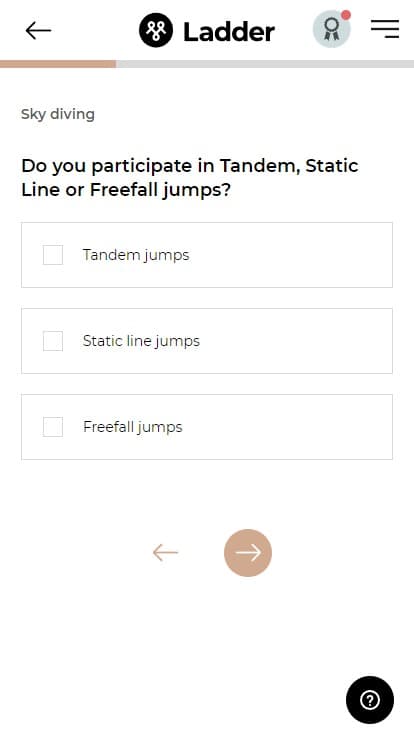
Task: Click the filled tan part of the progress bar
Action: pyautogui.click(x=58, y=64)
